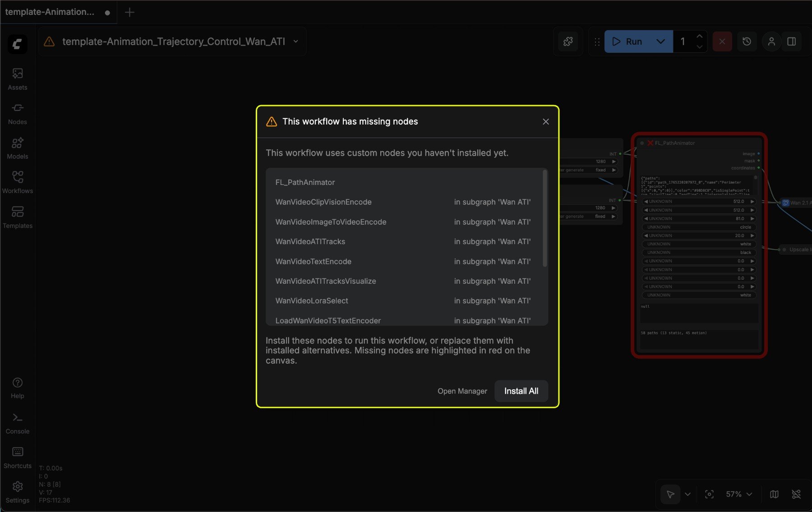This screenshot has height=512, width=812.
Task: Grab the action bar drag handle
Action: [597, 42]
